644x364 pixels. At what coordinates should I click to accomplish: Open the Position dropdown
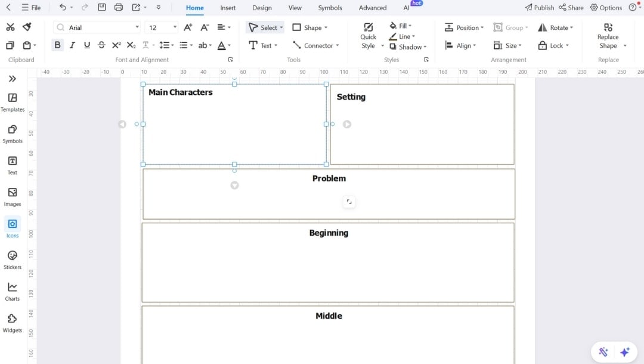(x=464, y=27)
